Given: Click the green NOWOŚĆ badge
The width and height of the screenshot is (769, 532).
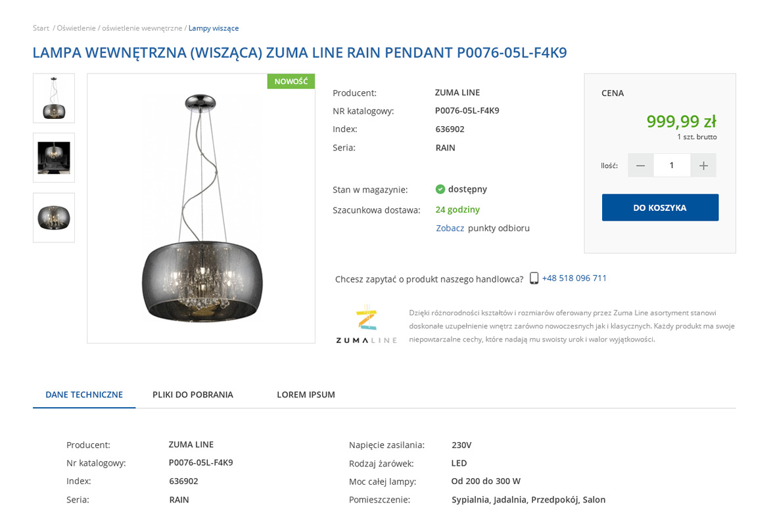Looking at the screenshot, I should coord(291,81).
